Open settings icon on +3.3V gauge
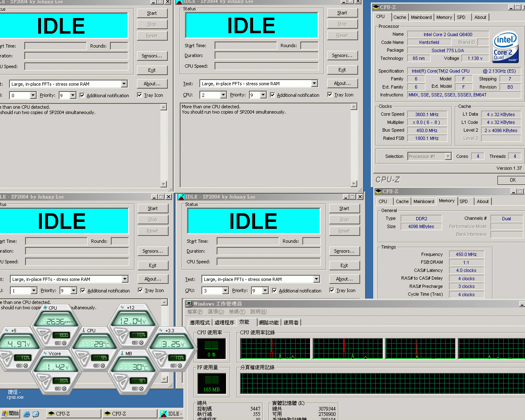 173,365
